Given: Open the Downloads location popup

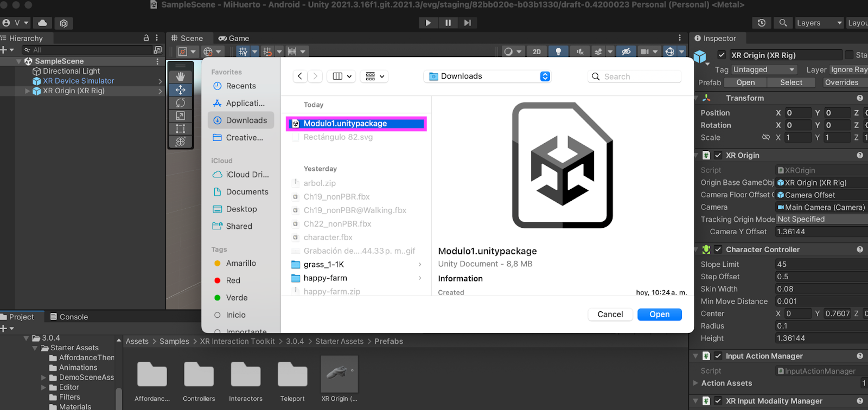Looking at the screenshot, I should [x=487, y=76].
